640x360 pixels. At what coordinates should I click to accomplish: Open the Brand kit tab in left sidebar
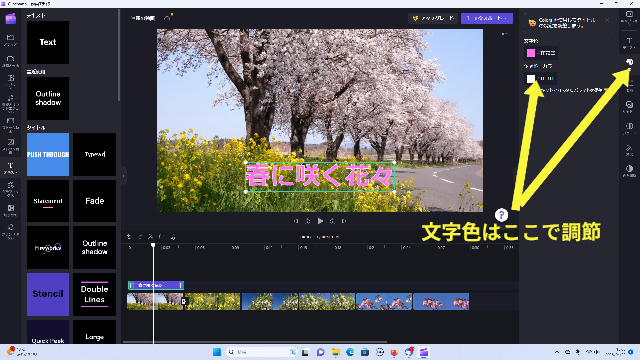(x=10, y=231)
